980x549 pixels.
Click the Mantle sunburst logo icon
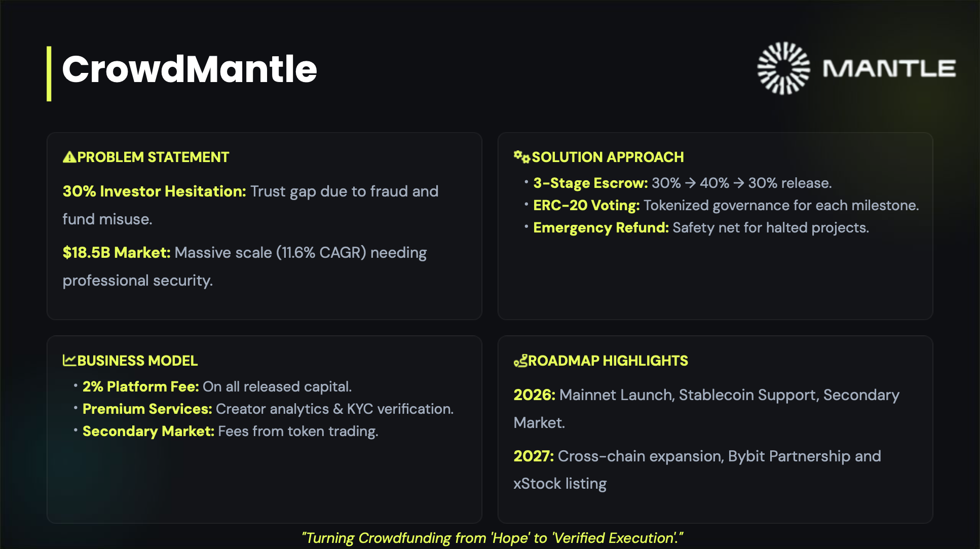(783, 68)
